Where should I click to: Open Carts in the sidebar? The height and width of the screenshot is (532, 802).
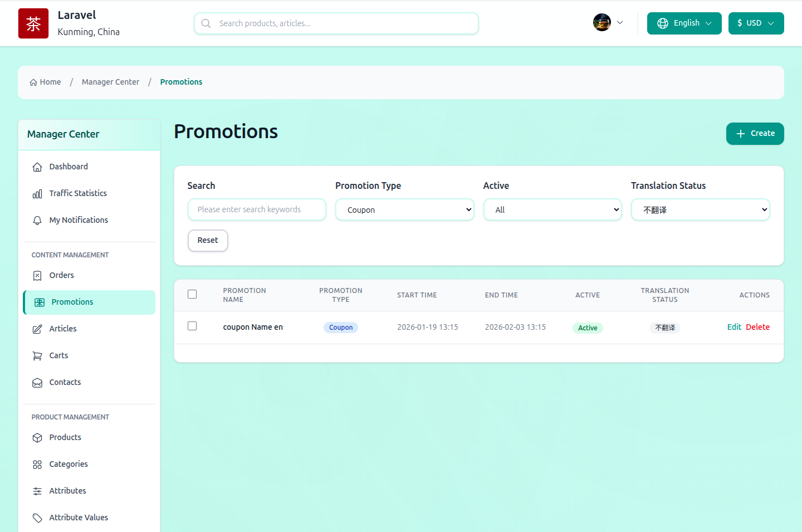tap(89, 355)
